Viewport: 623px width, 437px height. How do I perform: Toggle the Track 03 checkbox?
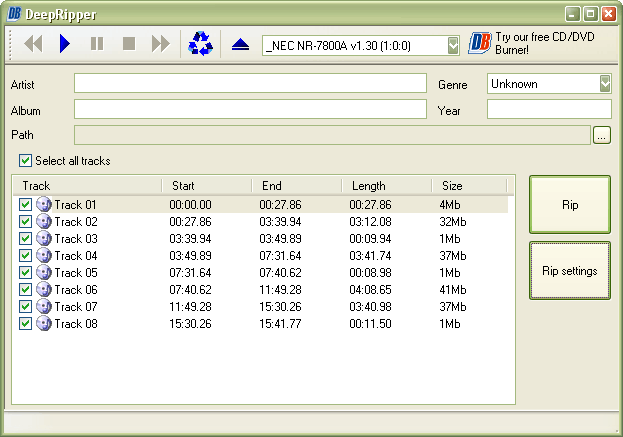[25, 239]
